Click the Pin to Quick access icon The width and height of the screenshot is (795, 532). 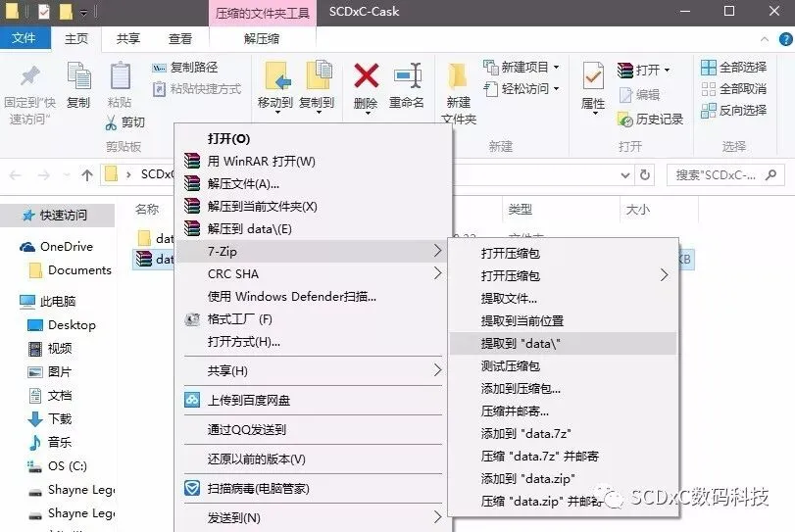click(x=29, y=76)
